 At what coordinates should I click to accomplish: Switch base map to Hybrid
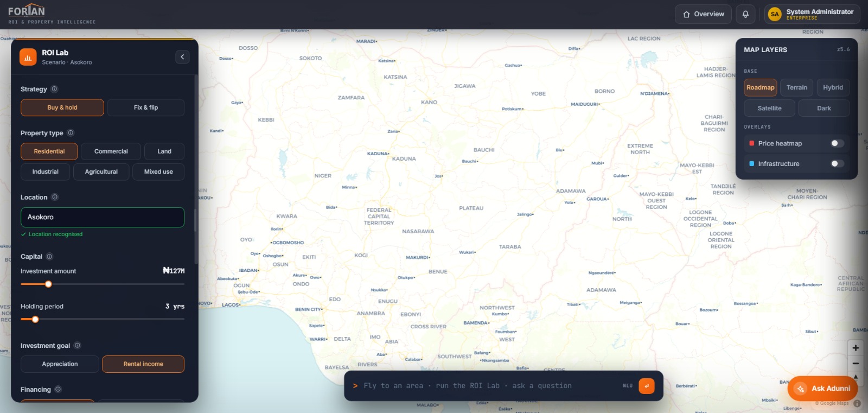833,87
